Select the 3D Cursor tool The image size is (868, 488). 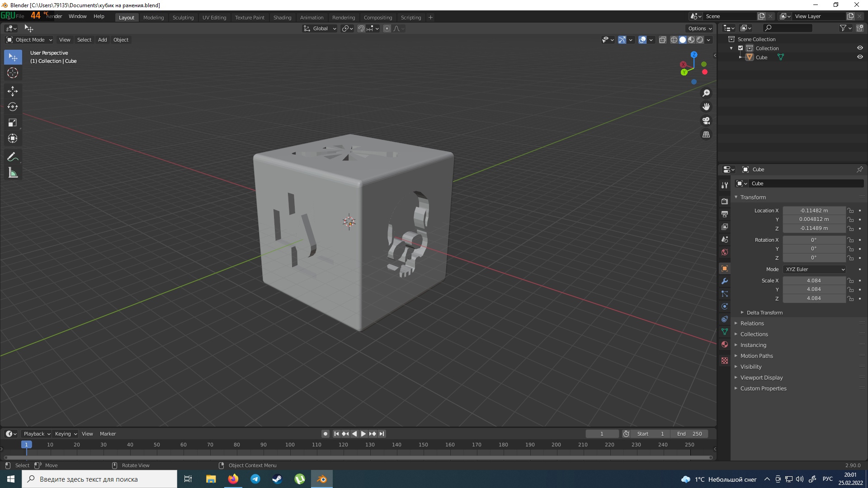click(13, 73)
